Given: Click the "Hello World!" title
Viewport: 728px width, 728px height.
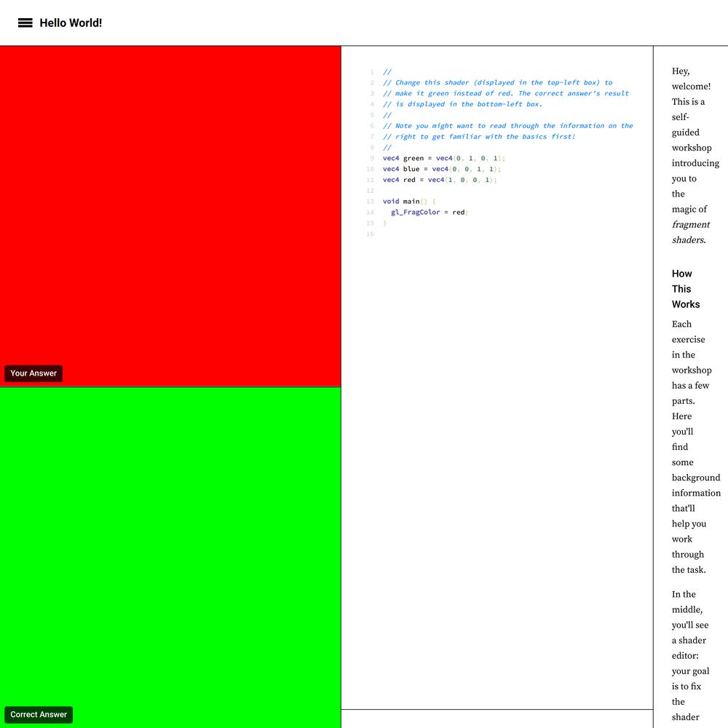Looking at the screenshot, I should 71,23.
